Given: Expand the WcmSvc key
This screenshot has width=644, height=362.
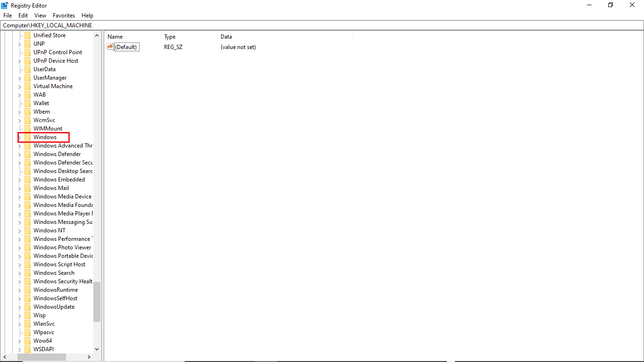Looking at the screenshot, I should pyautogui.click(x=20, y=120).
